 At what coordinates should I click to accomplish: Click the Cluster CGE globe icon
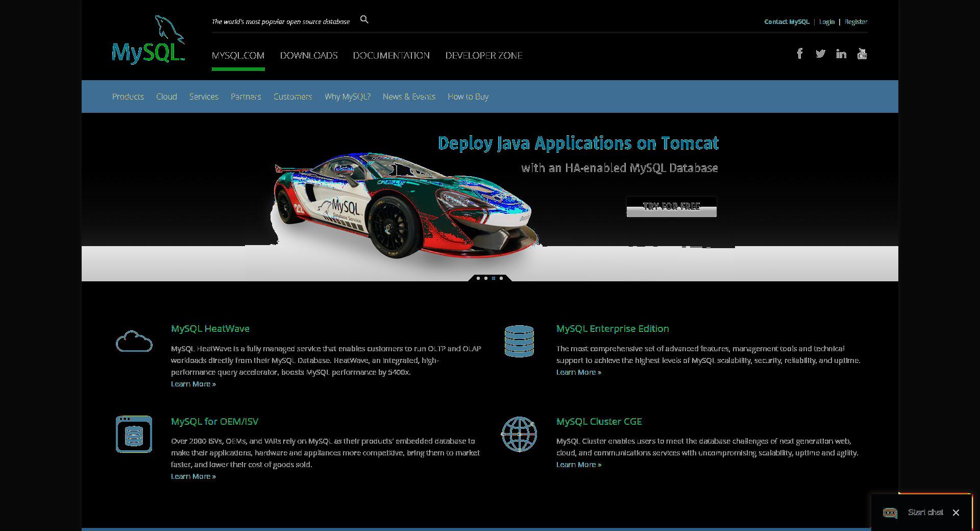[519, 434]
